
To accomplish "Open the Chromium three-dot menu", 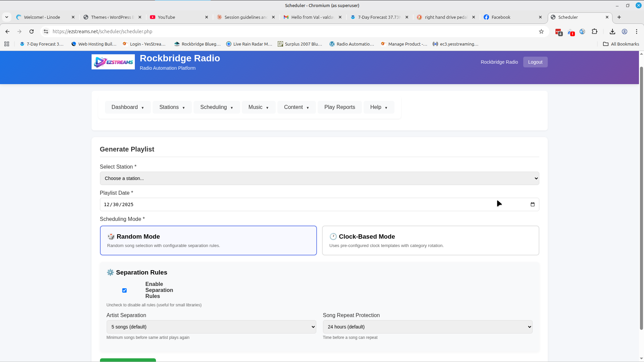I will pos(636,32).
